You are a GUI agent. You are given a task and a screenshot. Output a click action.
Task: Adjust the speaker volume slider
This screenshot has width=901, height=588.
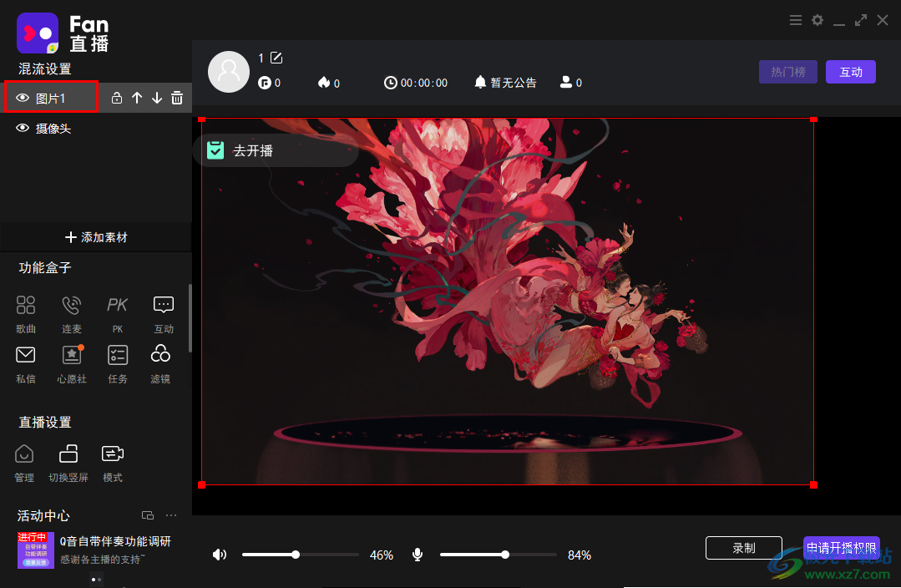pyautogui.click(x=301, y=555)
